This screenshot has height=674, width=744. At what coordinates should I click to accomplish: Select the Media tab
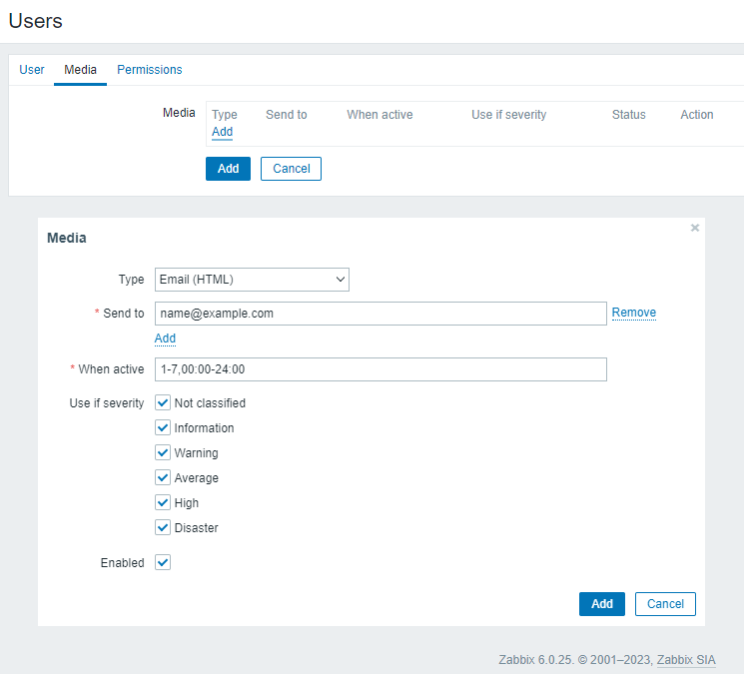[80, 70]
